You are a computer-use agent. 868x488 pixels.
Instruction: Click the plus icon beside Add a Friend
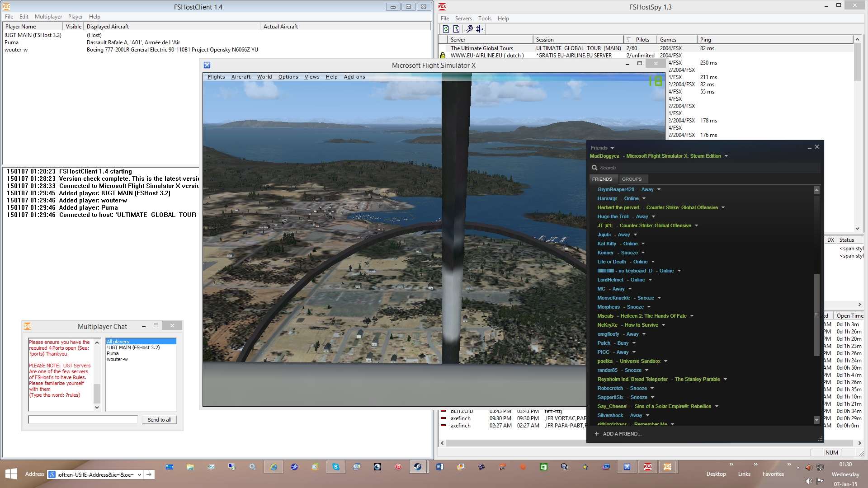[x=597, y=434]
